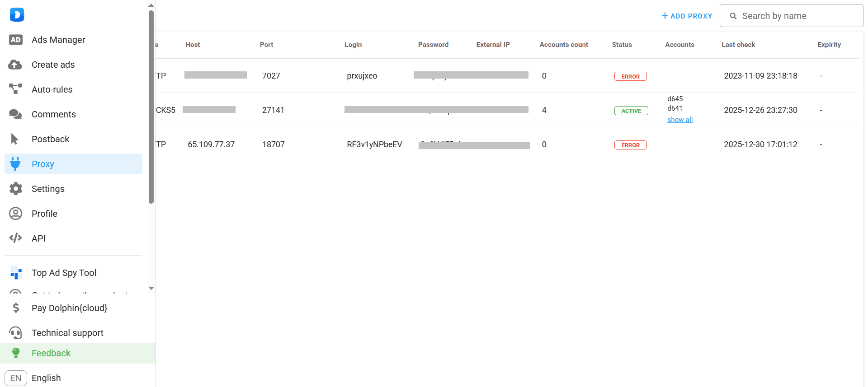This screenshot has height=387, width=868.
Task: Click the Settings gear icon
Action: coord(16,189)
